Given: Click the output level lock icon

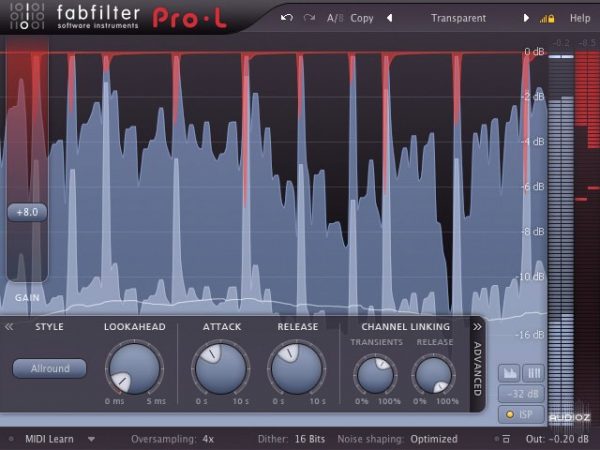Looking at the screenshot, I should (x=545, y=18).
